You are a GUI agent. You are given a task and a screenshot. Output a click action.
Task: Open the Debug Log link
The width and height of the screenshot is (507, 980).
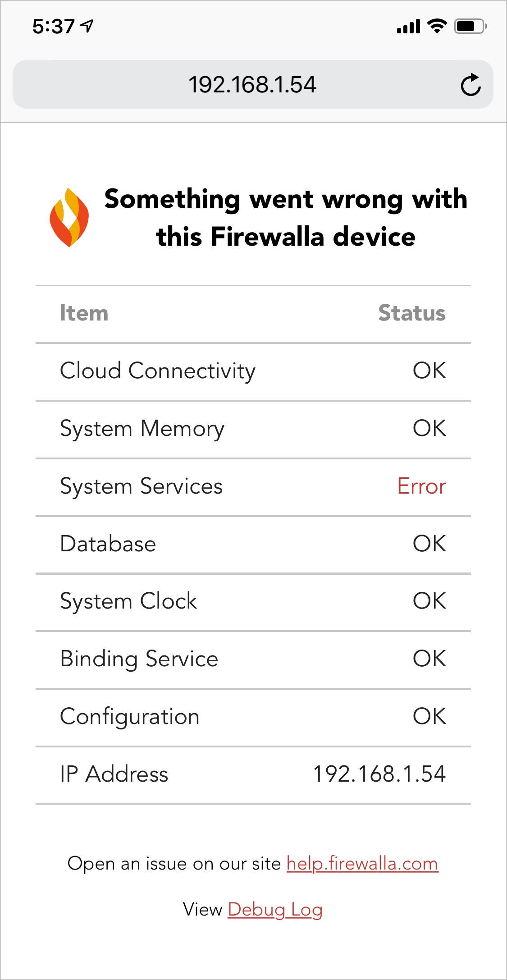click(275, 910)
